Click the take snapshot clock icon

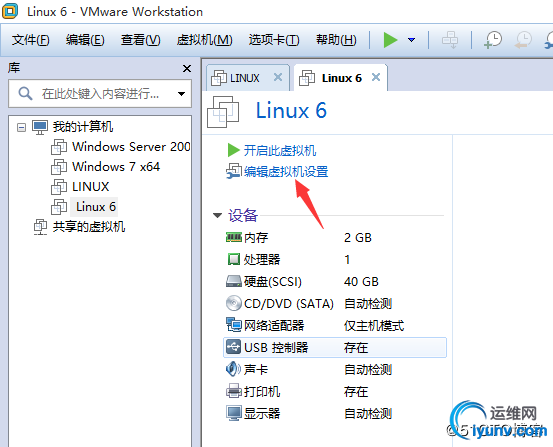(493, 40)
